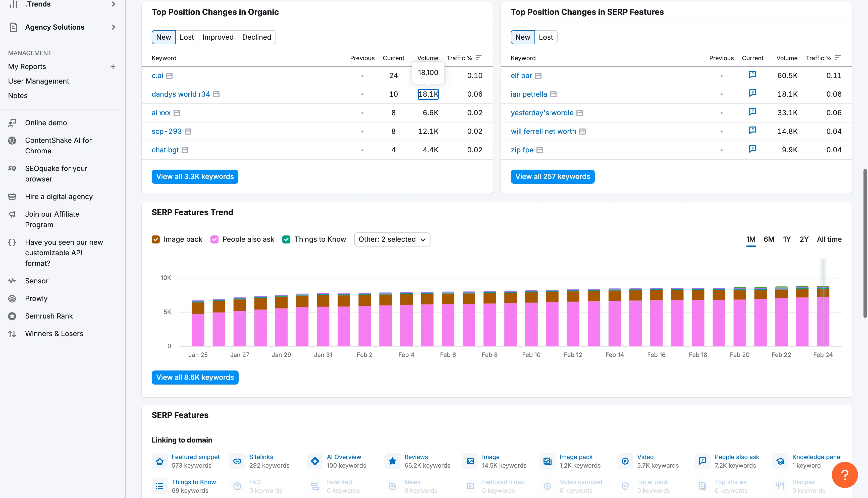Open the Featured snippet link

point(196,457)
